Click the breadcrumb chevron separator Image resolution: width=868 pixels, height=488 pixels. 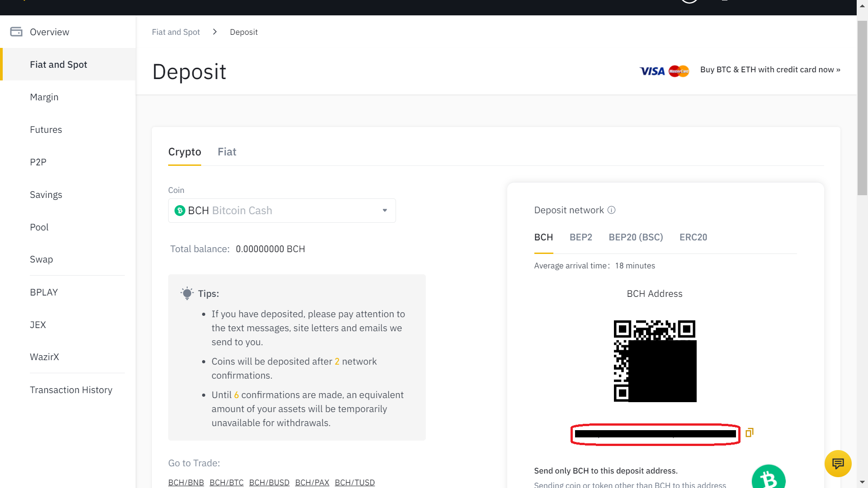pyautogui.click(x=215, y=32)
